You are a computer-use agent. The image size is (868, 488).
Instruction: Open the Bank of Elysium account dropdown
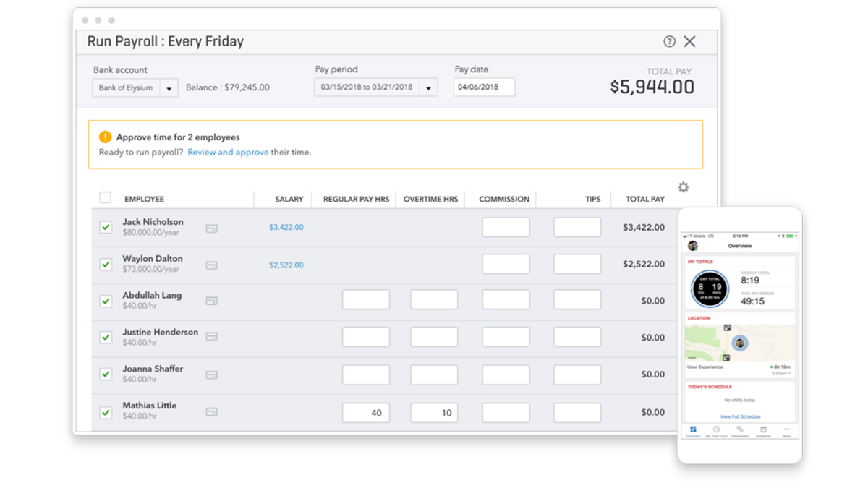[171, 87]
